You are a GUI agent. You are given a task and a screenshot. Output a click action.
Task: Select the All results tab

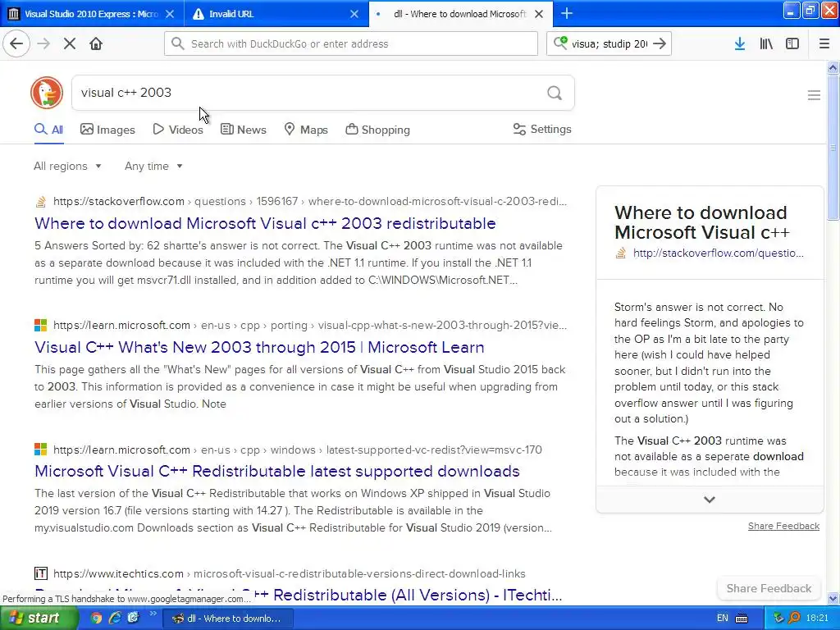coord(48,130)
